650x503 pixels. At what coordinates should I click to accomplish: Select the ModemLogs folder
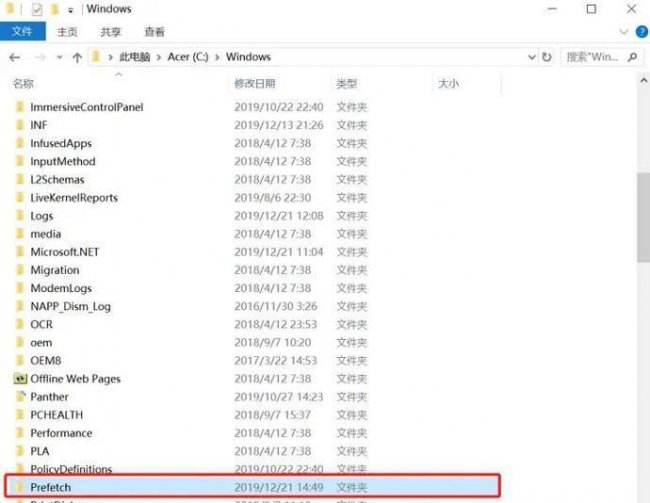click(61, 288)
